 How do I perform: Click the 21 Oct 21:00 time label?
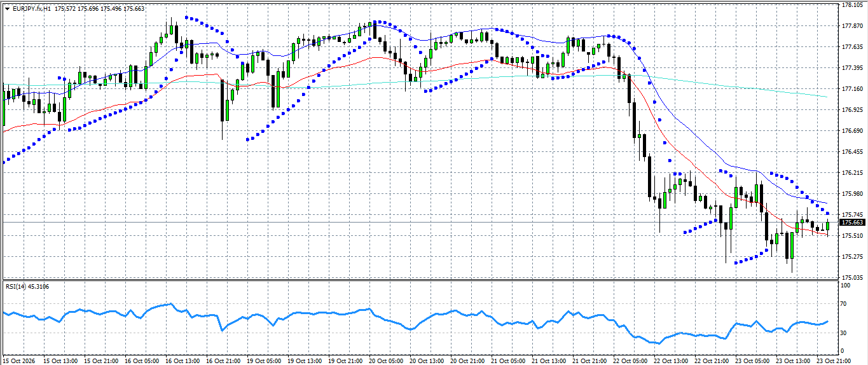tap(591, 361)
